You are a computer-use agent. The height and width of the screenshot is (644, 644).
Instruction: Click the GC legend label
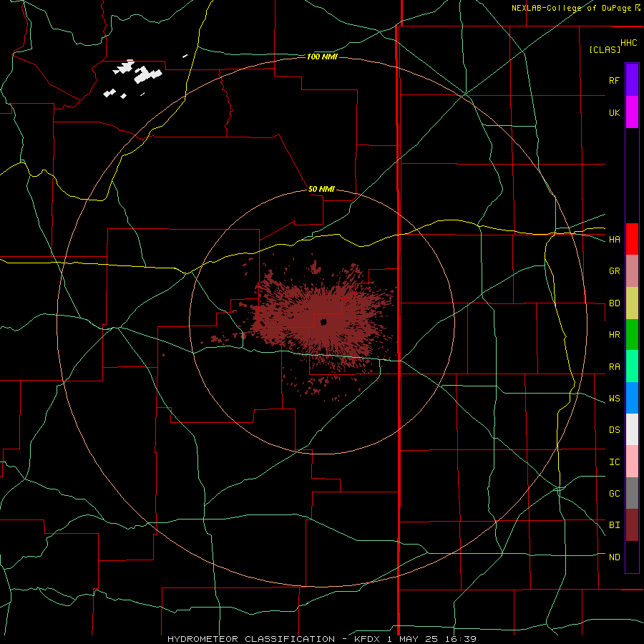pyautogui.click(x=614, y=494)
